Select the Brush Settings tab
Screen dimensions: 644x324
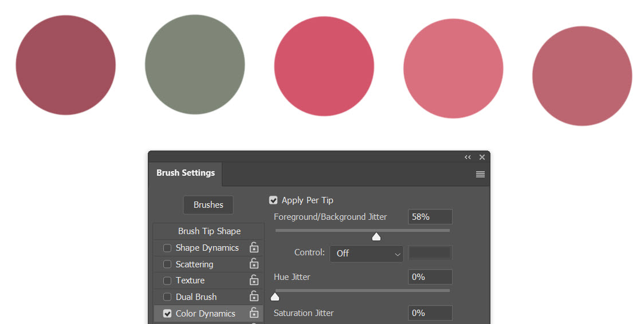pyautogui.click(x=186, y=173)
